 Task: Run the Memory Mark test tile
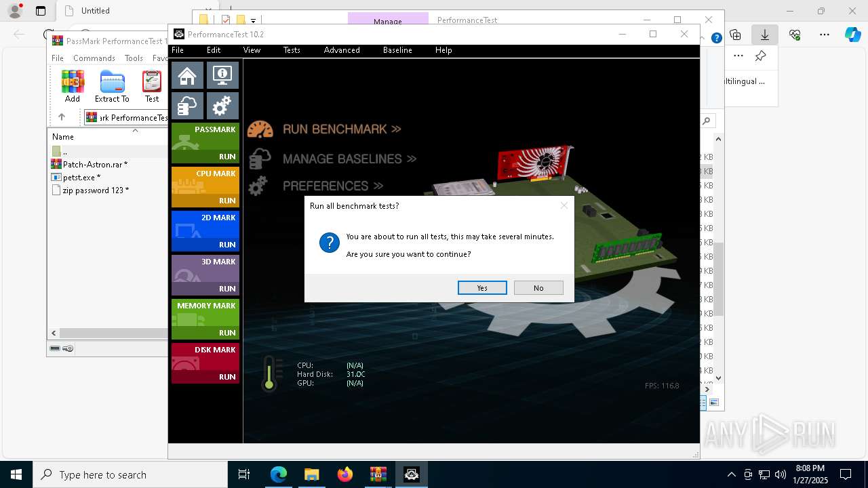point(205,319)
